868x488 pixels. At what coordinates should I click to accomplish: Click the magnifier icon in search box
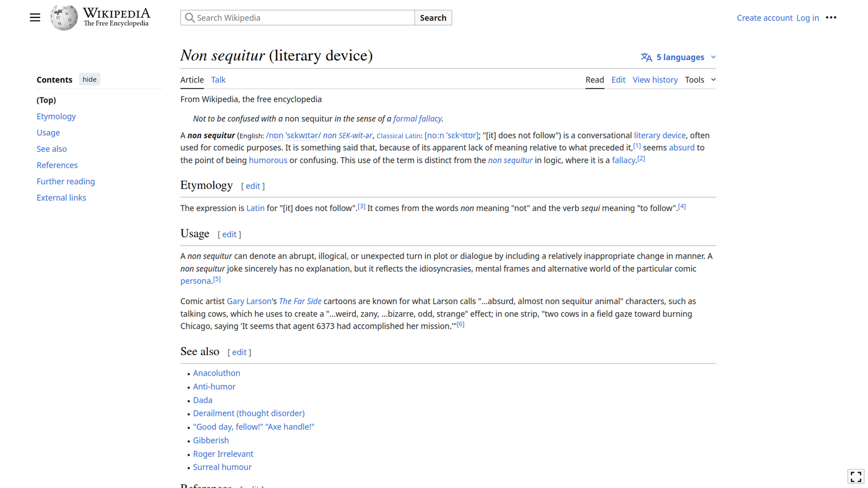coord(189,18)
